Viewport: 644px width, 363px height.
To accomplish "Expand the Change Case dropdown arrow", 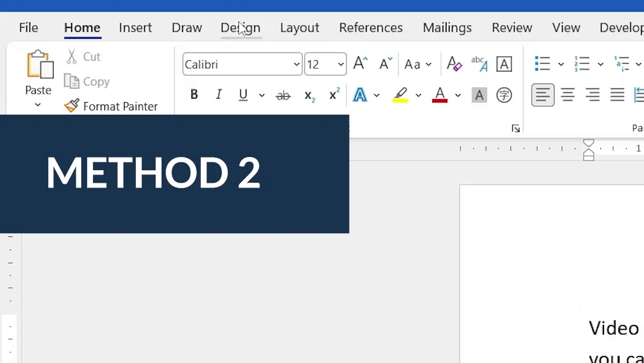I will tap(428, 64).
